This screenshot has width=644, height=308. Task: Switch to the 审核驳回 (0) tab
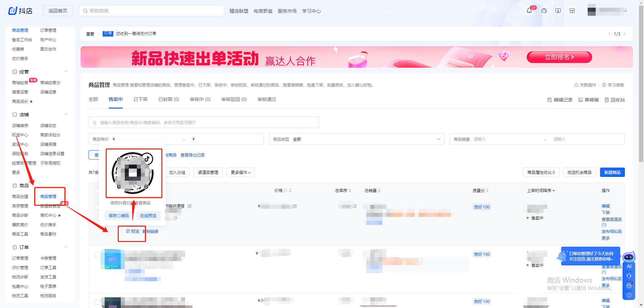click(234, 99)
